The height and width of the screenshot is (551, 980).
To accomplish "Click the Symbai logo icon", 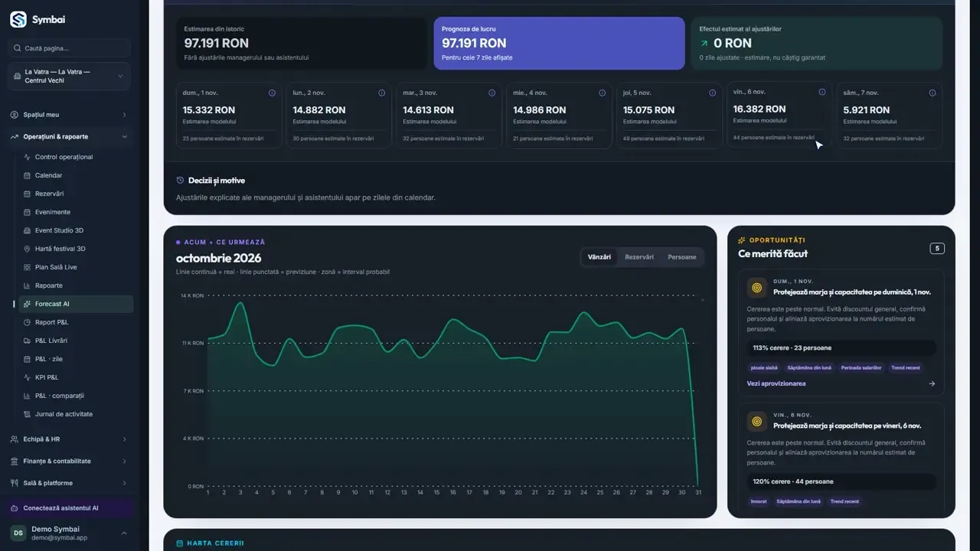I will pos(18,20).
